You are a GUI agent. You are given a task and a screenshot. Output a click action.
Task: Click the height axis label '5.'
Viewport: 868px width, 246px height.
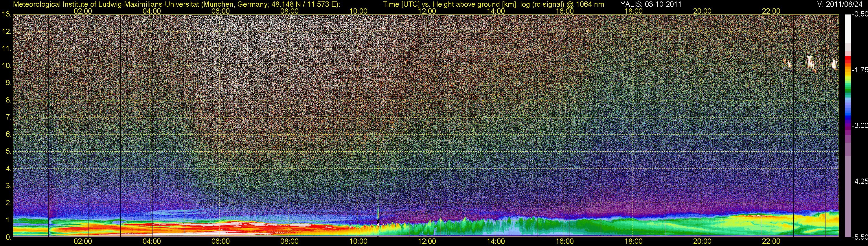[x=8, y=152]
